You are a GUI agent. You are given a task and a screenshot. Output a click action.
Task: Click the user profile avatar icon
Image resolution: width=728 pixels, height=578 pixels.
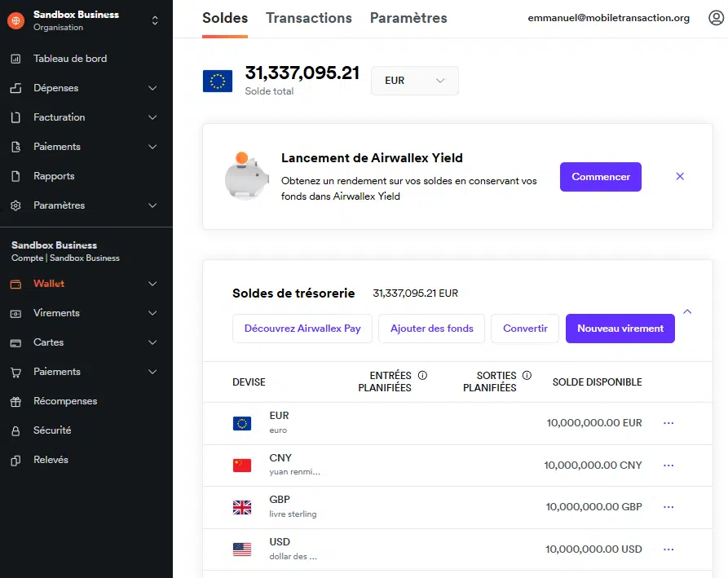tap(716, 18)
